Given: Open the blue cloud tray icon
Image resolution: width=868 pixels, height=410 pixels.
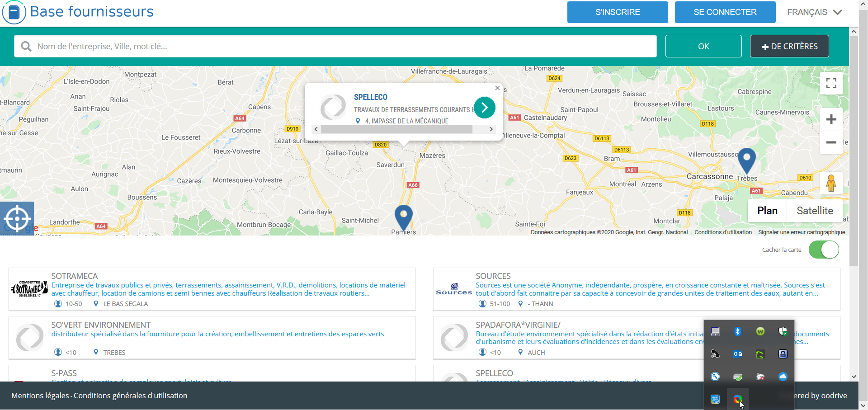Looking at the screenshot, I should (x=783, y=377).
